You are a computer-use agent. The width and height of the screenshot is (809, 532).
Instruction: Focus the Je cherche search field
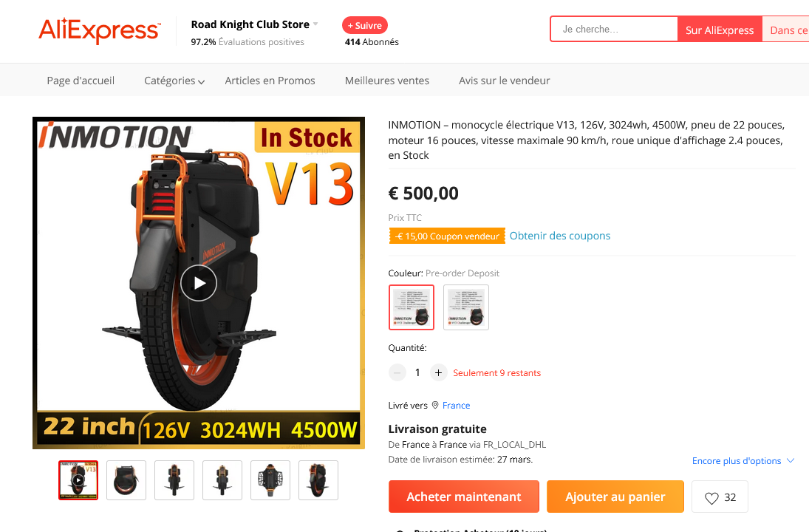tap(614, 30)
